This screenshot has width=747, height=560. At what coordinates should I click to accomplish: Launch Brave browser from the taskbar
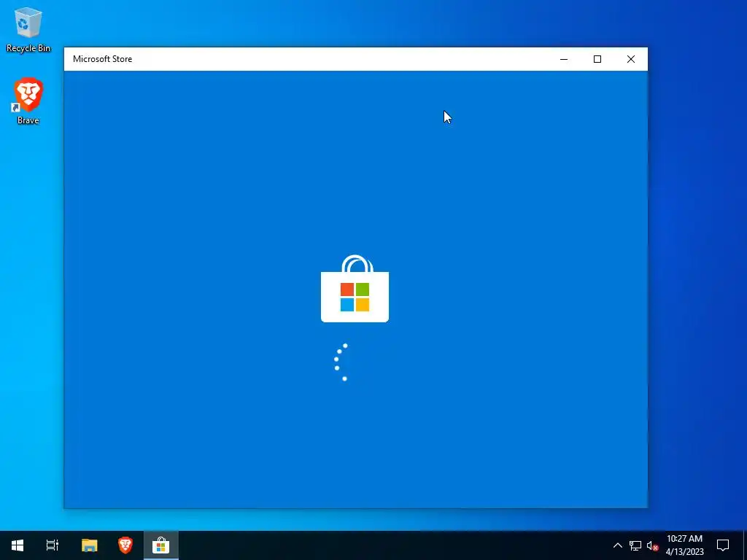(125, 545)
